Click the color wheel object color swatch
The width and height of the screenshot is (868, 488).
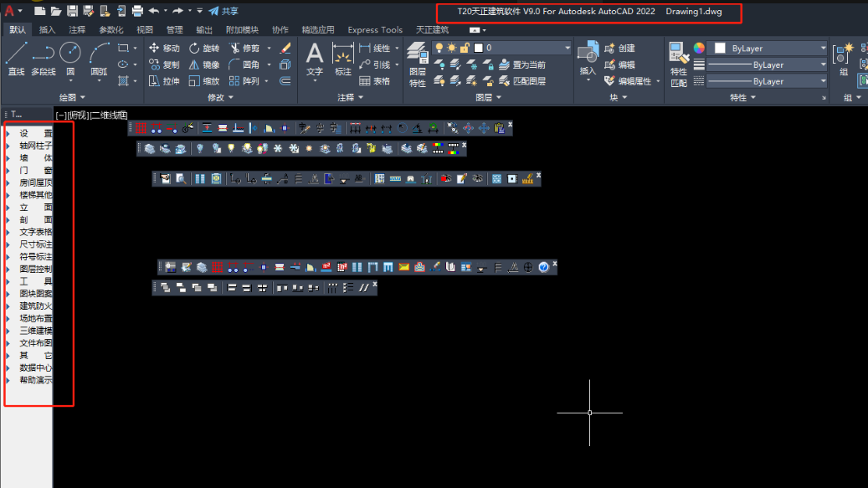pyautogui.click(x=699, y=49)
